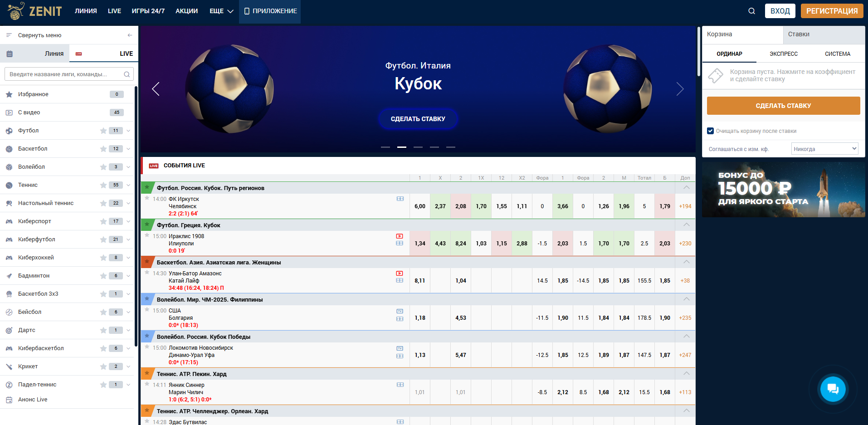Click the Zenit logo in header

[x=35, y=11]
